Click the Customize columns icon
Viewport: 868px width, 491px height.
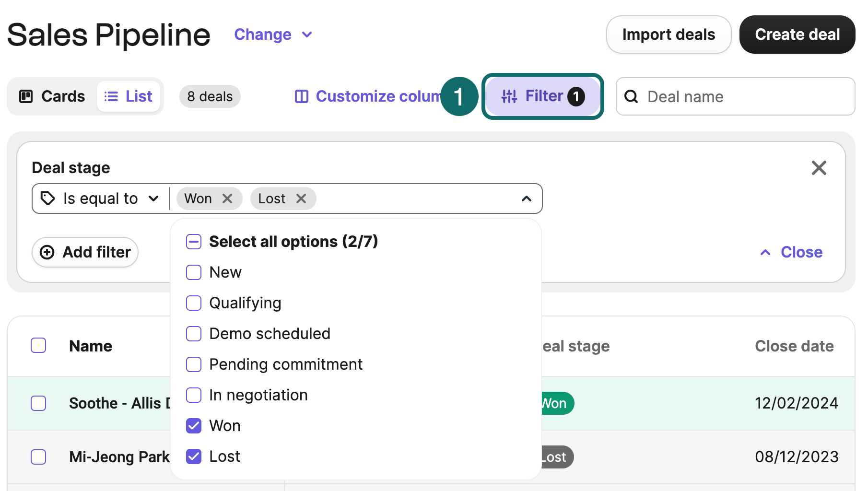301,97
